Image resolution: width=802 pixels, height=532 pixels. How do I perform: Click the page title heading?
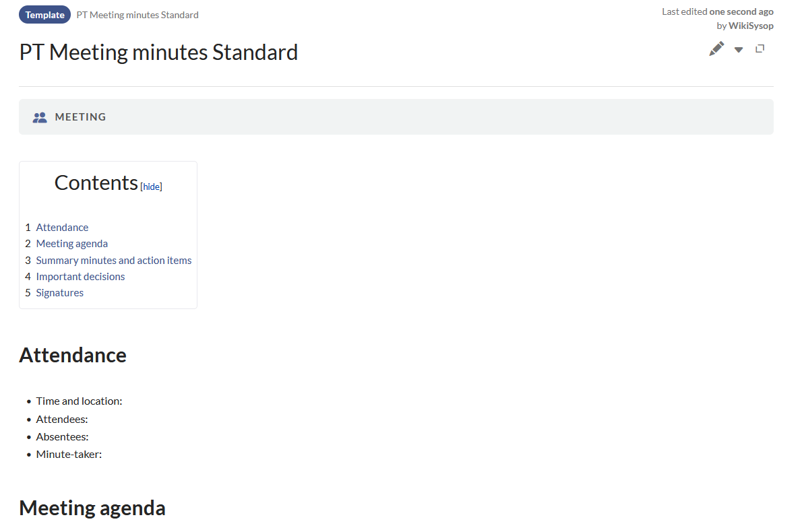point(158,53)
